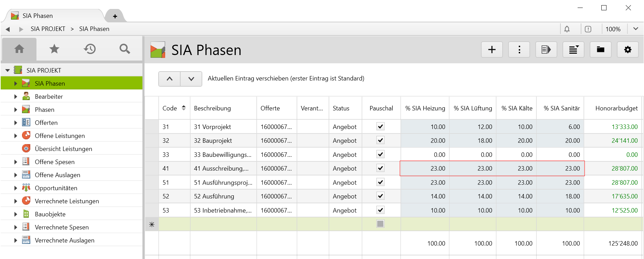644x259 pixels.
Task: Select Übersicht Leistungen in the sidebar
Action: tap(63, 149)
